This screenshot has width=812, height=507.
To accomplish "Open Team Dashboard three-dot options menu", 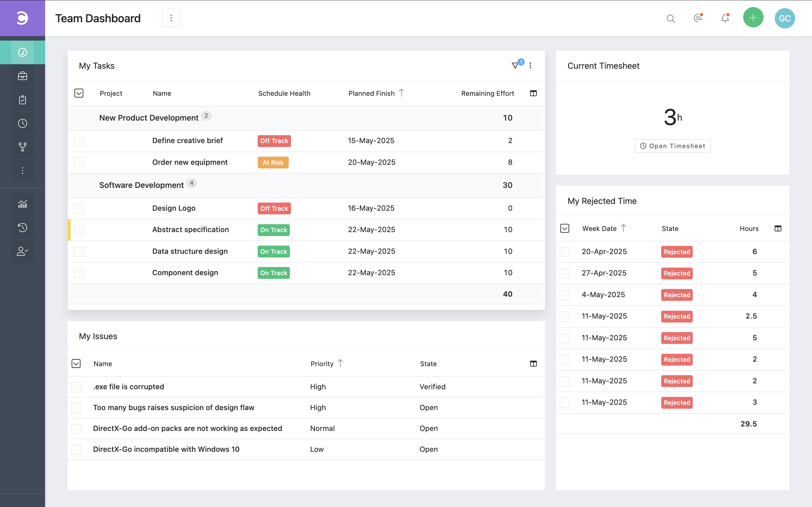I will coord(171,18).
